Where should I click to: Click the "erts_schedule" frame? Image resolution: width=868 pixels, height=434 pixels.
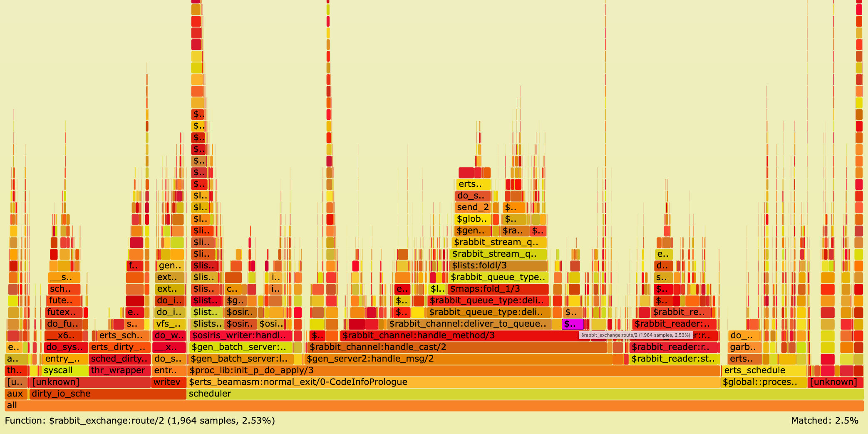coord(754,370)
